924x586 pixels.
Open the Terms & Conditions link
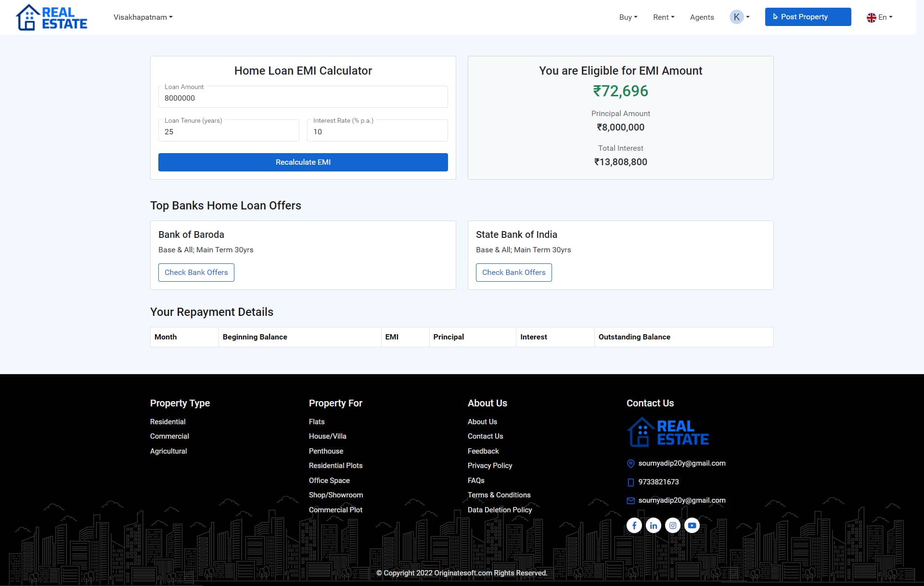point(499,495)
